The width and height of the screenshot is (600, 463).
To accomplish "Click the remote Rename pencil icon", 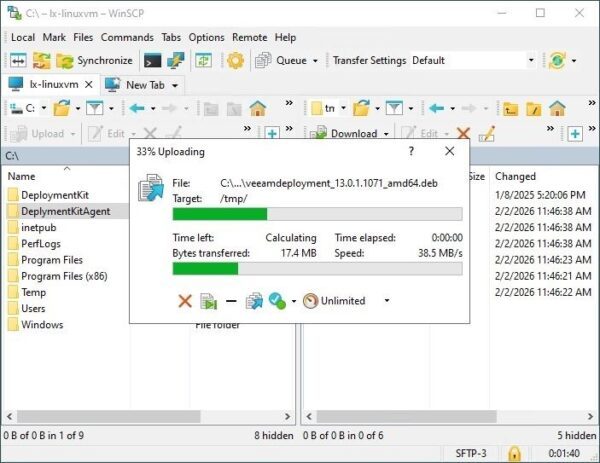I will (x=487, y=134).
